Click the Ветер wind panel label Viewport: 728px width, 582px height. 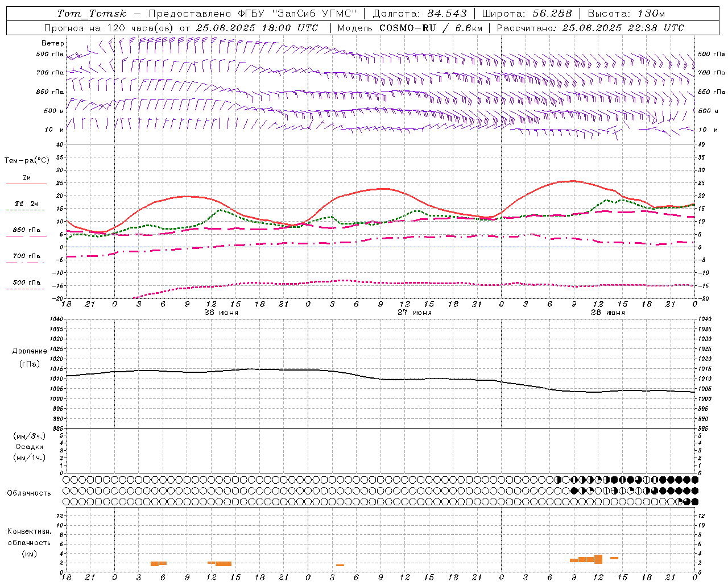coord(53,43)
